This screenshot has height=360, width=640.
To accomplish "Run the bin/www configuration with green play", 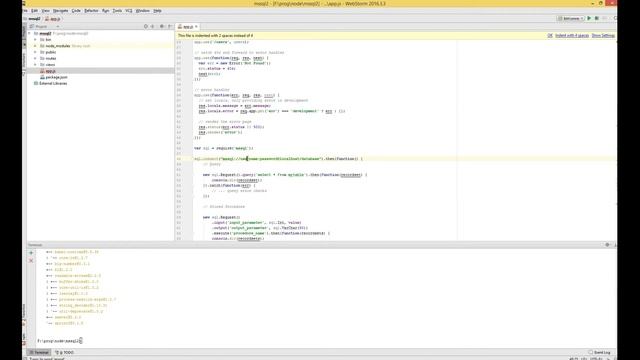I will coord(589,18).
